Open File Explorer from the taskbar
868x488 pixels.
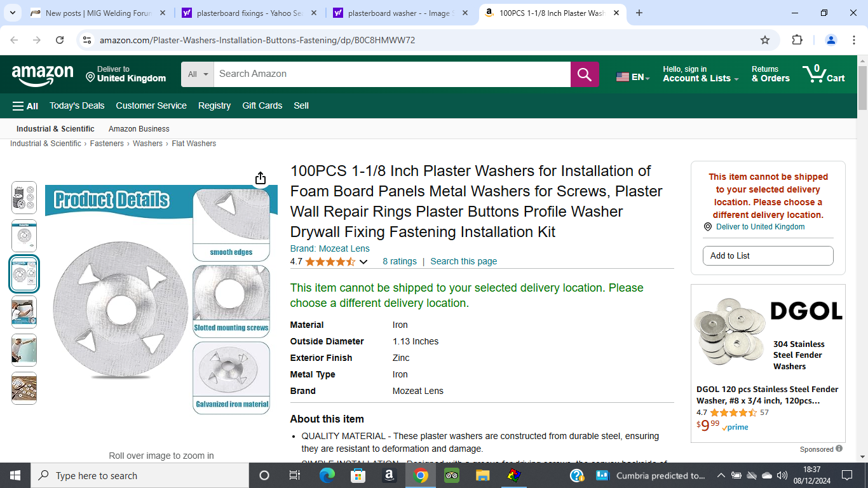click(483, 475)
